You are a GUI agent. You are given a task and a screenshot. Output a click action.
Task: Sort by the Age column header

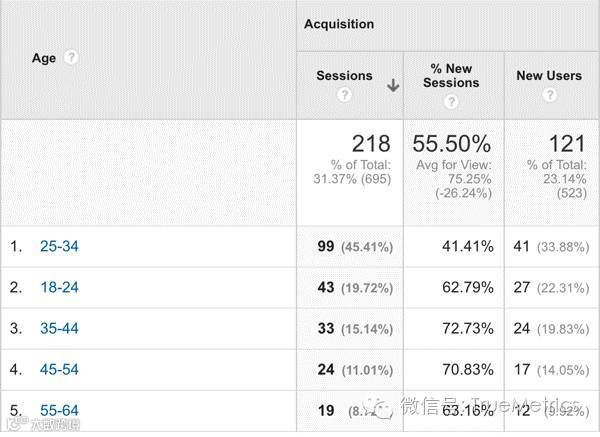(44, 58)
